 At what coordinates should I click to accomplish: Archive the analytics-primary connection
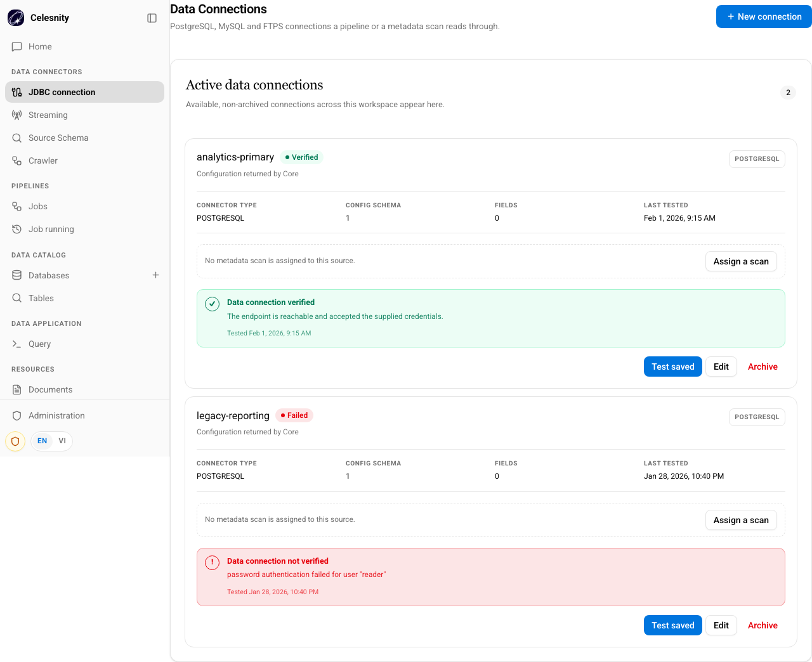763,367
